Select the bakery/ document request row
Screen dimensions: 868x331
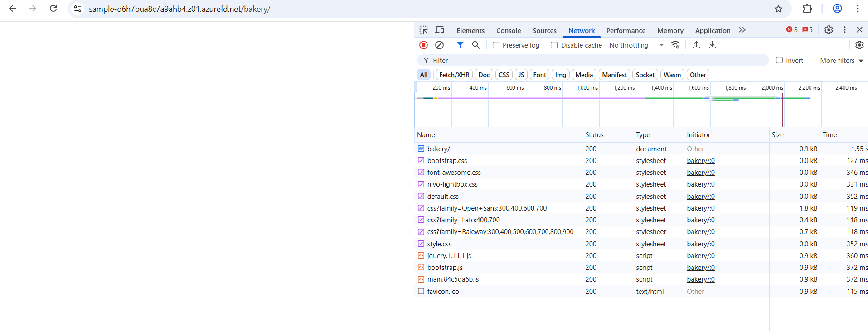(641, 149)
